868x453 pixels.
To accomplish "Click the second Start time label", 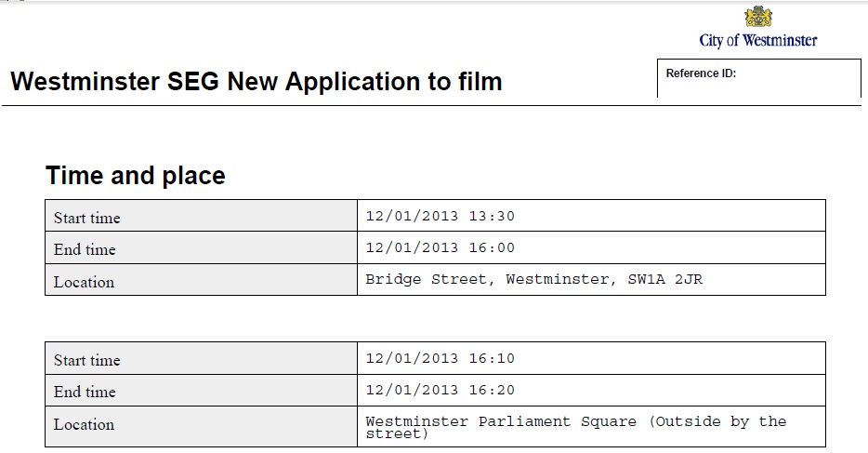I will pyautogui.click(x=87, y=360).
